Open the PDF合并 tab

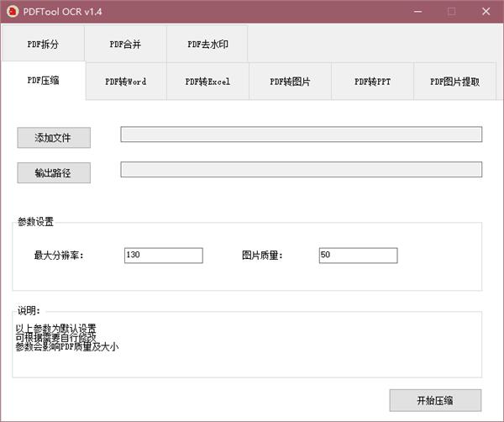click(126, 44)
